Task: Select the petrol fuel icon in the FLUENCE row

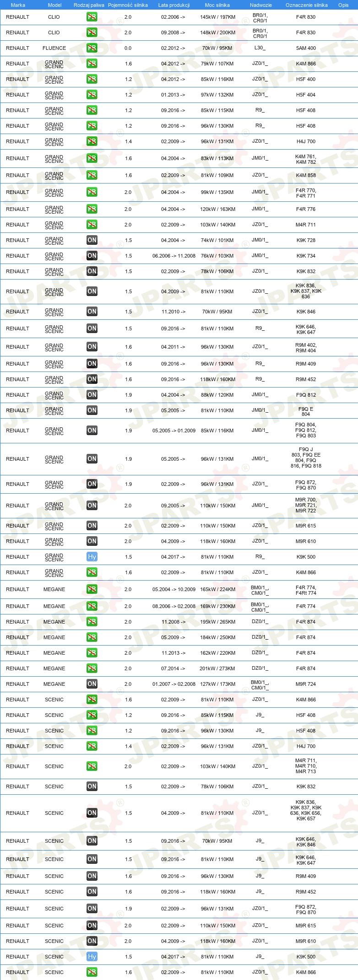Action: (92, 48)
